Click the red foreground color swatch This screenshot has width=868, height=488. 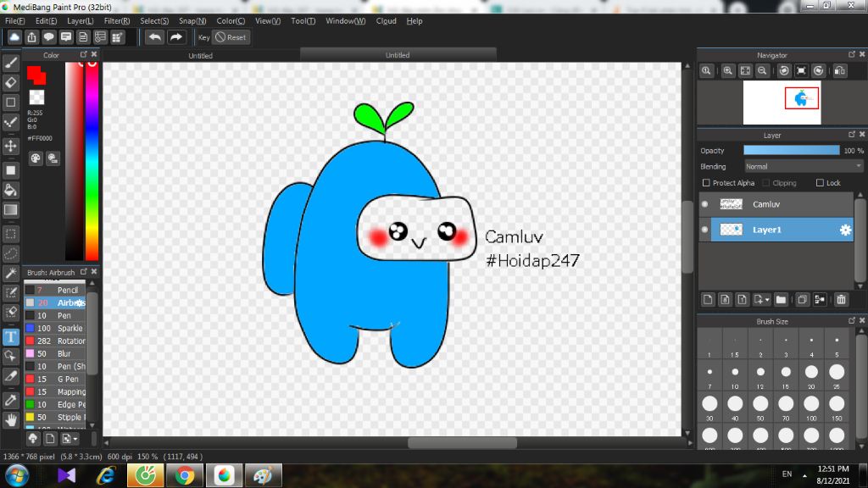pos(36,75)
